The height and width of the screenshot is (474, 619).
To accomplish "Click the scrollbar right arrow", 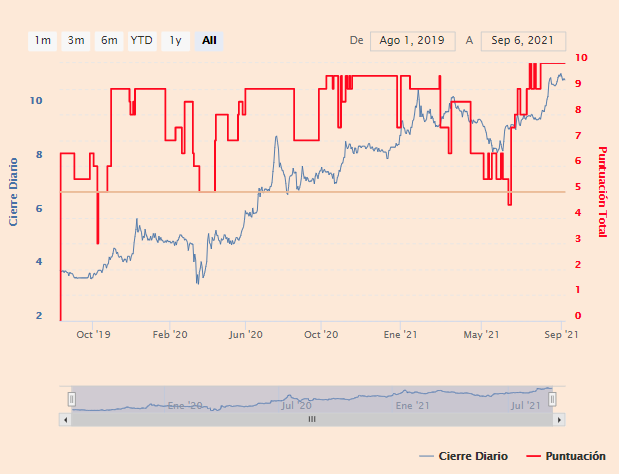I will tap(559, 420).
